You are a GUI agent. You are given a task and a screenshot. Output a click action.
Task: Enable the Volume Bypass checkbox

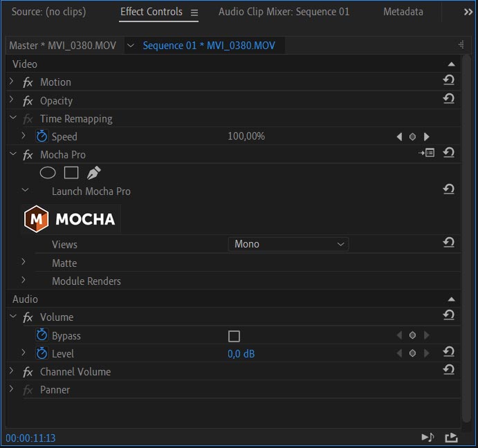coord(234,336)
